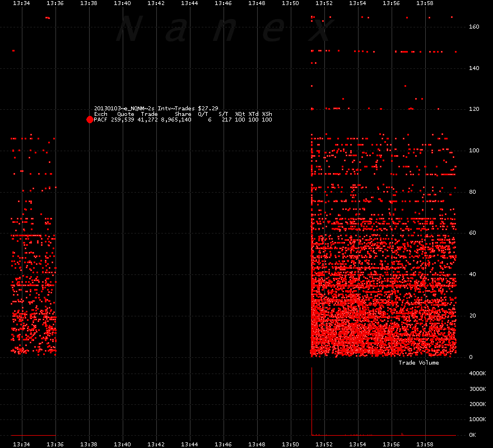Click the '160' y-axis label
Image resolution: width=493 pixels, height=448 pixels.
pos(474,27)
